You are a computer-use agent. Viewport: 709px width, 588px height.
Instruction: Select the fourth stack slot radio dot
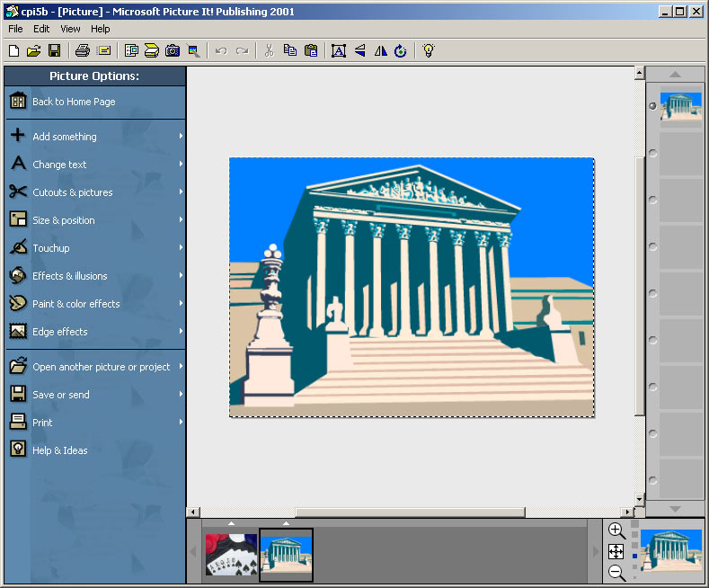(652, 246)
